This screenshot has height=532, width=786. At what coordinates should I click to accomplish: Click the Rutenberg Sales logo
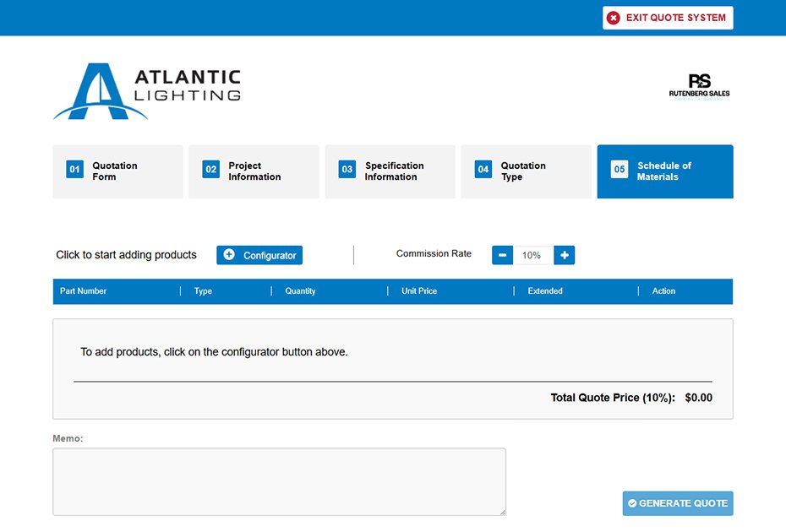pos(699,86)
